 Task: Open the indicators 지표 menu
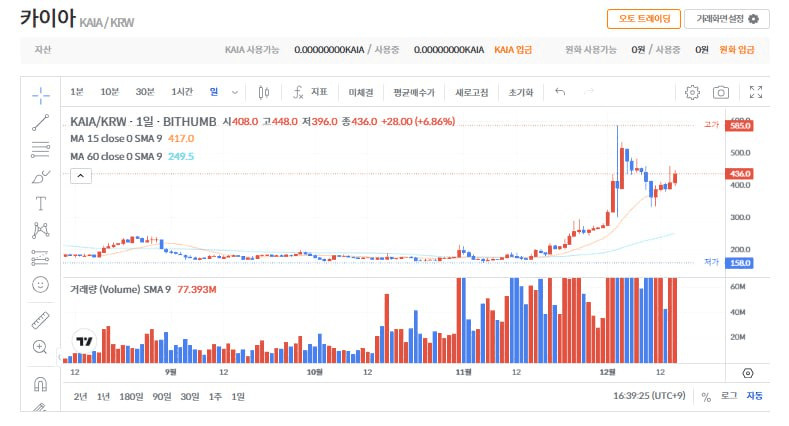pyautogui.click(x=310, y=93)
